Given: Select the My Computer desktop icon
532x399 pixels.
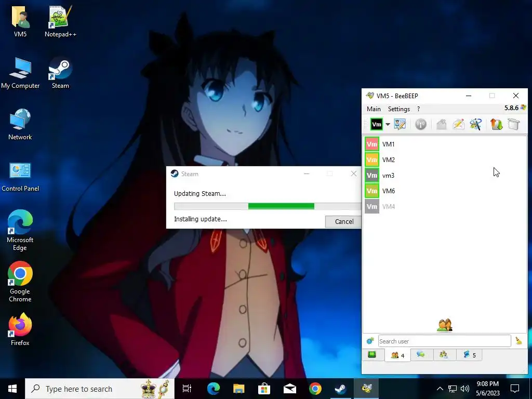Looking at the screenshot, I should pyautogui.click(x=20, y=73).
